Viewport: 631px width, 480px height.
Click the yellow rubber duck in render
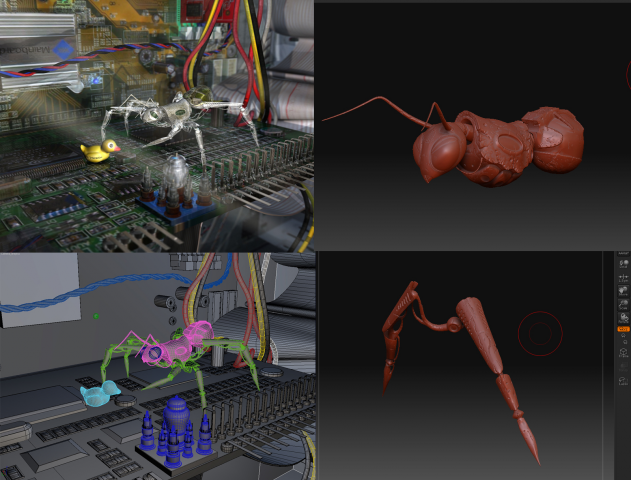100,150
